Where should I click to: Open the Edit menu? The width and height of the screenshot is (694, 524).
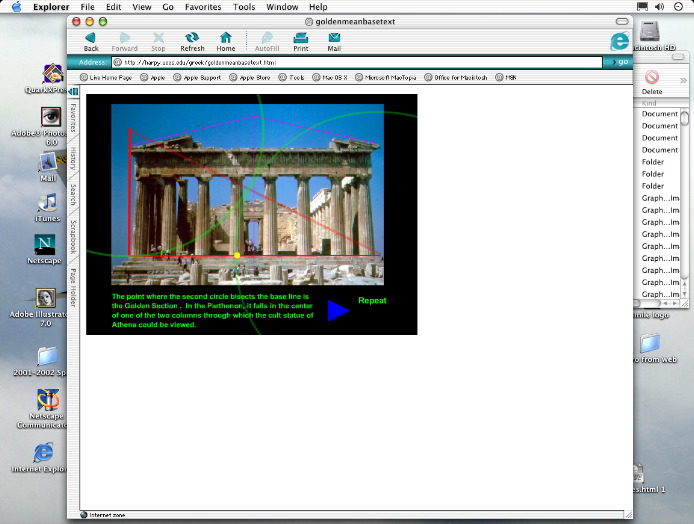pyautogui.click(x=114, y=7)
